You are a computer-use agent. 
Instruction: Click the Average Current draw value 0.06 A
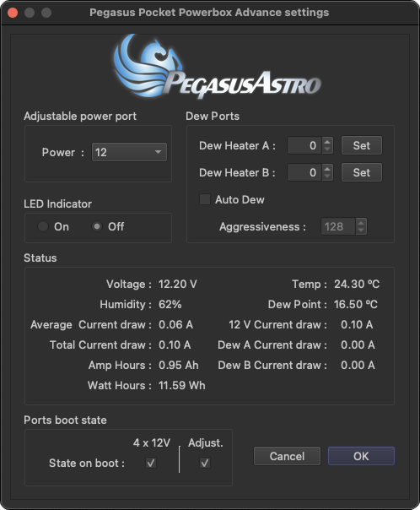175,324
